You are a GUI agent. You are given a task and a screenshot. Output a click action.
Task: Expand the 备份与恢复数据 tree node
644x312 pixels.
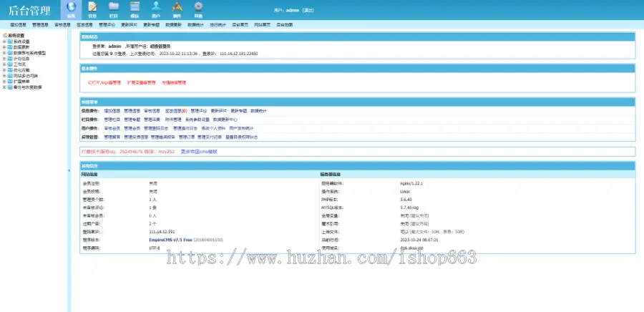click(4, 87)
